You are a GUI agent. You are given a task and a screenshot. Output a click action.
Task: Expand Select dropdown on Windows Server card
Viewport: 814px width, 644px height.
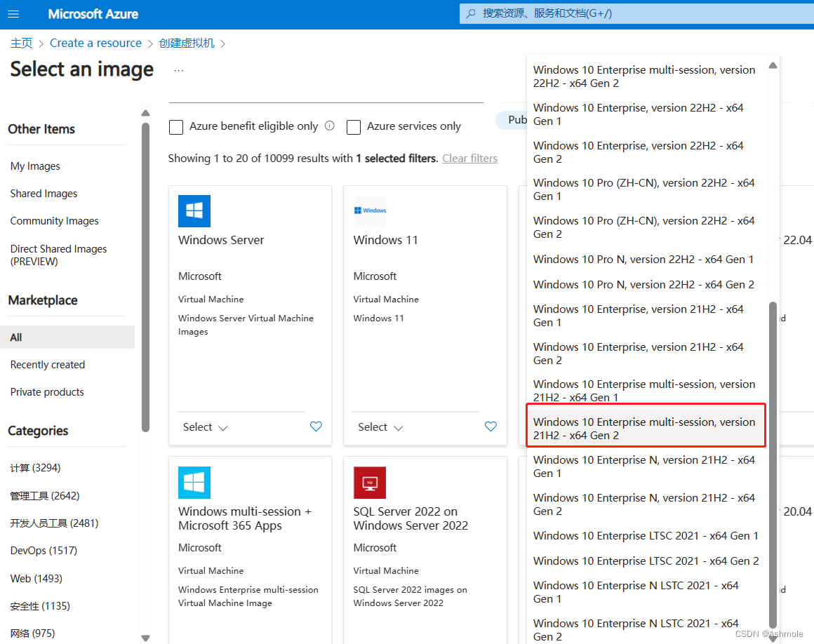[205, 427]
